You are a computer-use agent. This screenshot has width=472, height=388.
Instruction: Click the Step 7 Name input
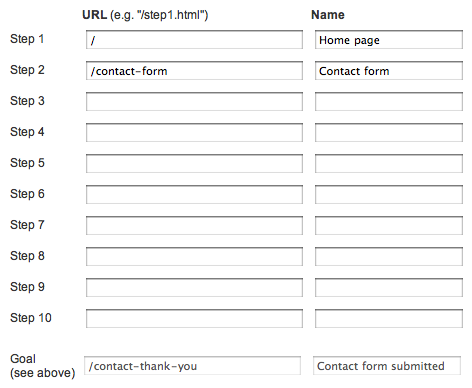(389, 226)
